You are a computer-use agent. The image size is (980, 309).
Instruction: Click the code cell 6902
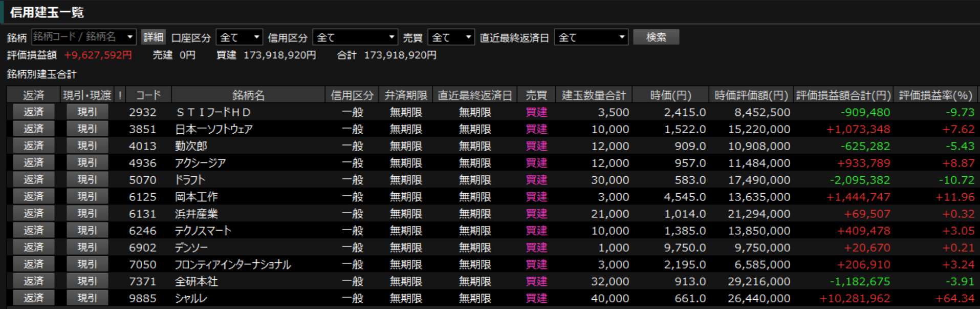(x=142, y=248)
